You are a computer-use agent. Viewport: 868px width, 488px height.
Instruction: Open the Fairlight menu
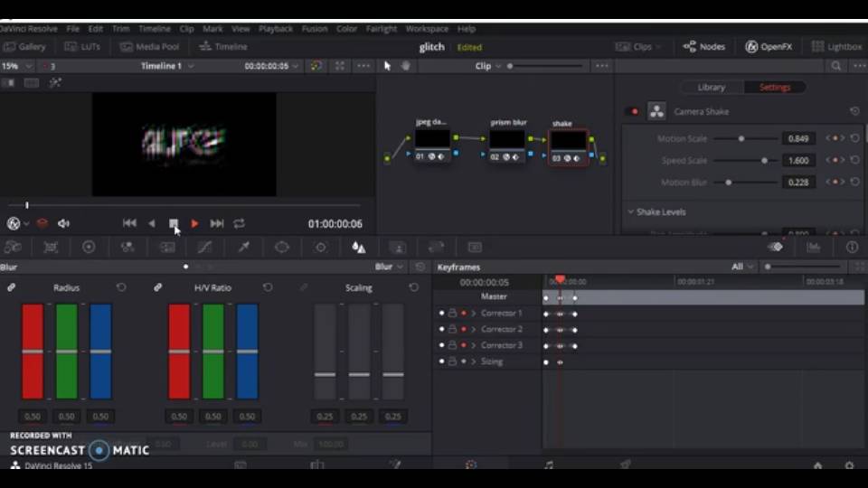382,29
